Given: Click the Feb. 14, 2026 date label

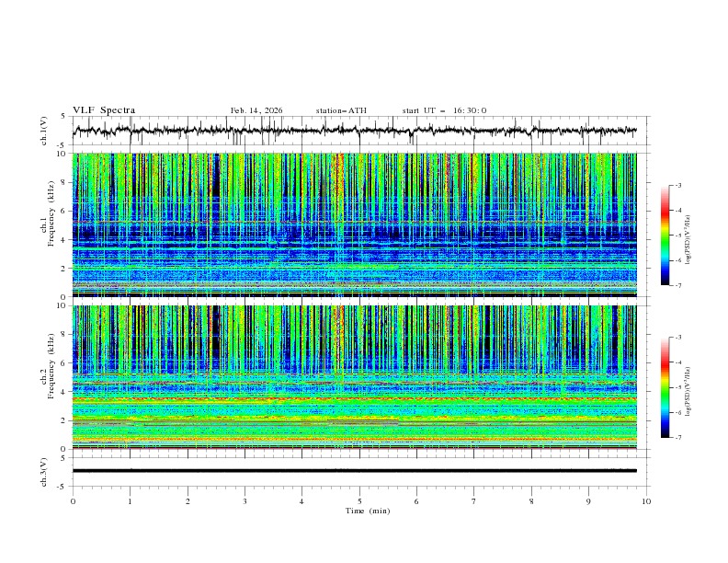Looking at the screenshot, I should coord(256,110).
